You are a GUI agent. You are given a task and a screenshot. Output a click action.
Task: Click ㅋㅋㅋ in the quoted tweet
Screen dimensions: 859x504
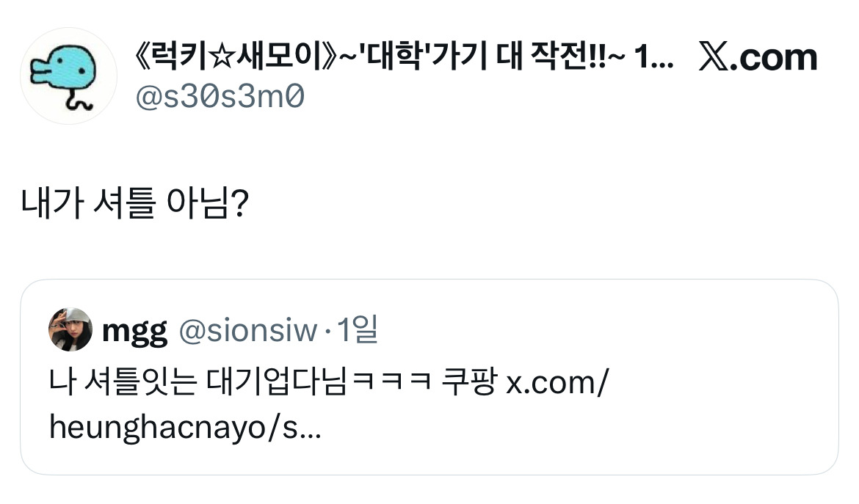(392, 381)
